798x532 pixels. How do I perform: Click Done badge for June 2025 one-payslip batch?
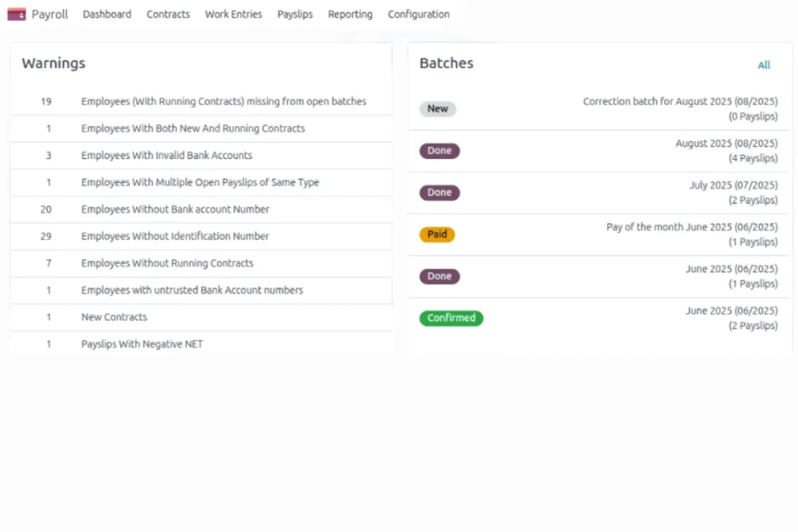tap(440, 277)
